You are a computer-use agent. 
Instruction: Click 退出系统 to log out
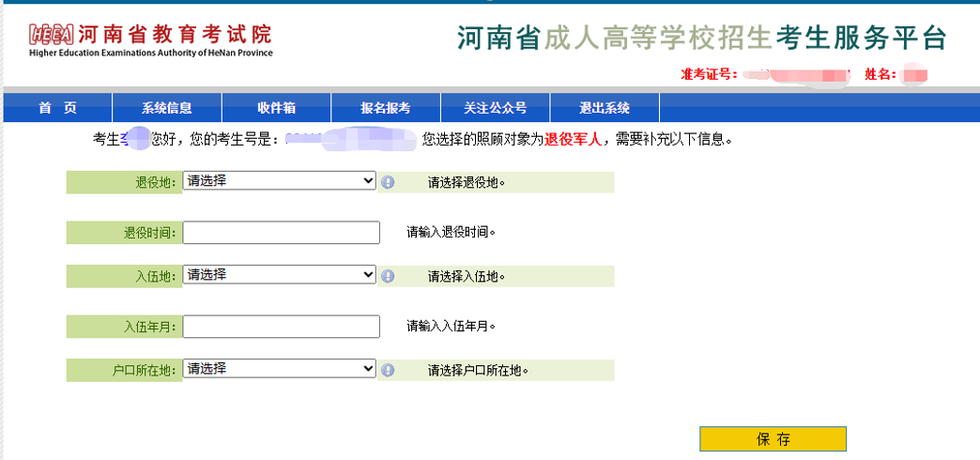(x=605, y=108)
